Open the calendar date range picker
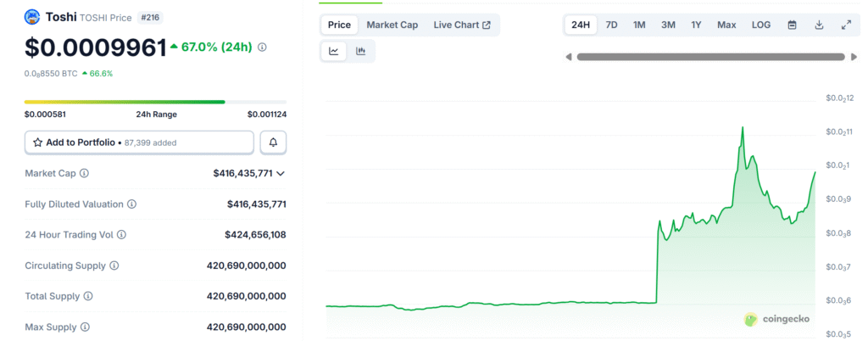Viewport: 868px width, 341px height. (x=792, y=25)
